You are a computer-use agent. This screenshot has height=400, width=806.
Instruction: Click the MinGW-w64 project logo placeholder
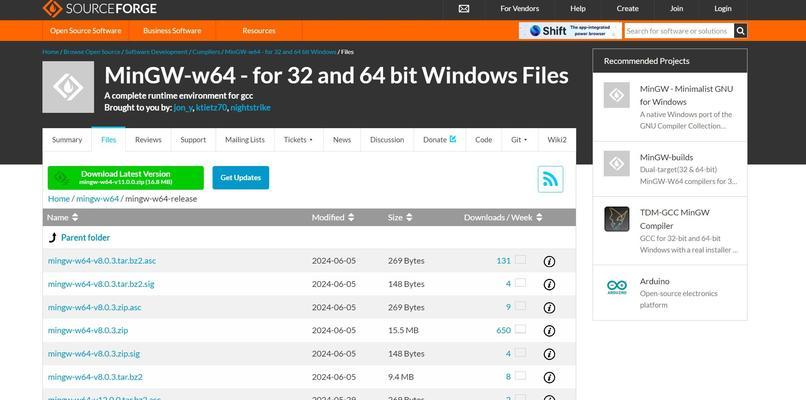[x=68, y=87]
